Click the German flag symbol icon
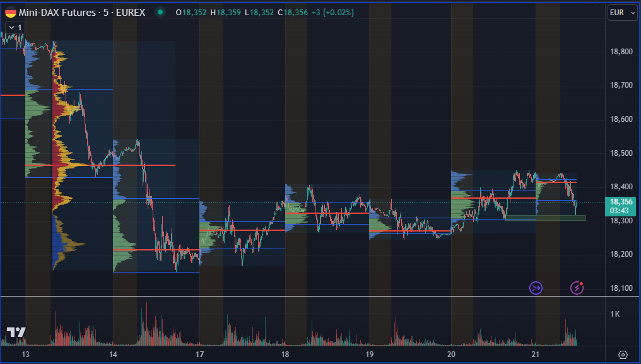 click(x=9, y=12)
